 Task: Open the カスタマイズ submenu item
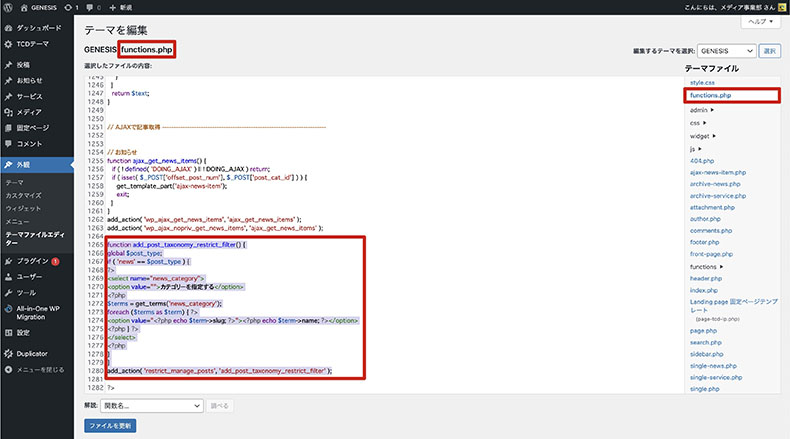(x=24, y=196)
